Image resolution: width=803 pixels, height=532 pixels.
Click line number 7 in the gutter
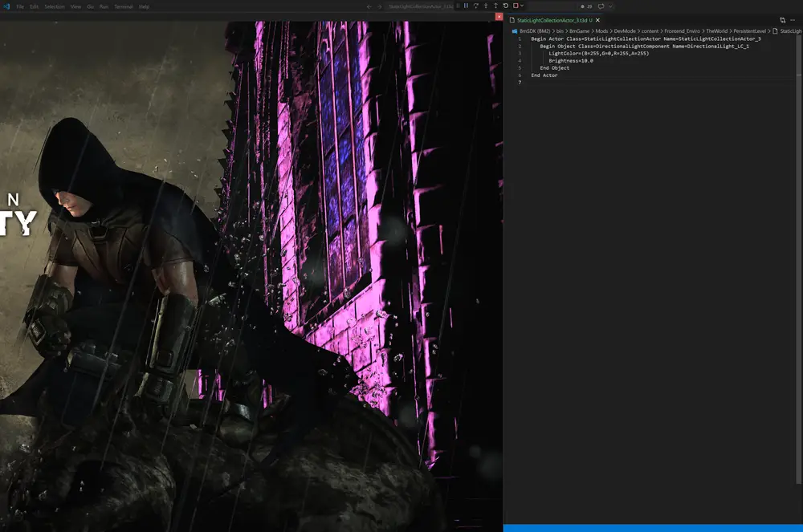[x=520, y=83]
